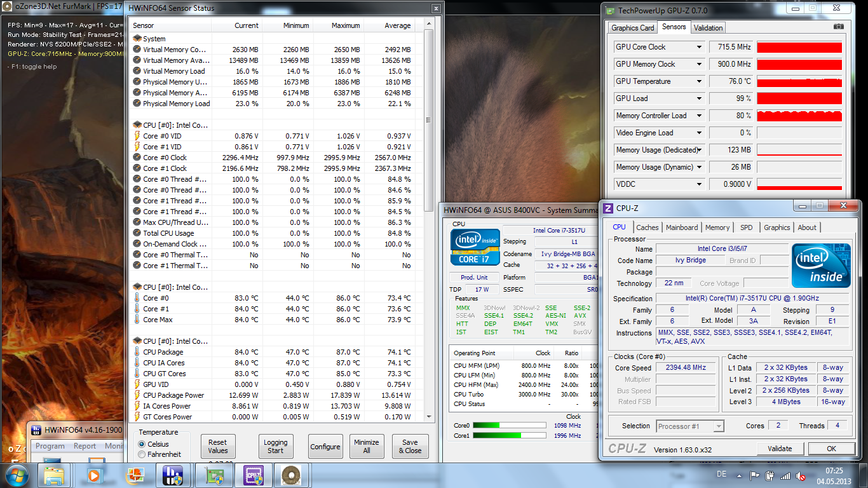868x488 pixels.
Task: Click the icon beside Total CPU Usage
Action: [137, 233]
